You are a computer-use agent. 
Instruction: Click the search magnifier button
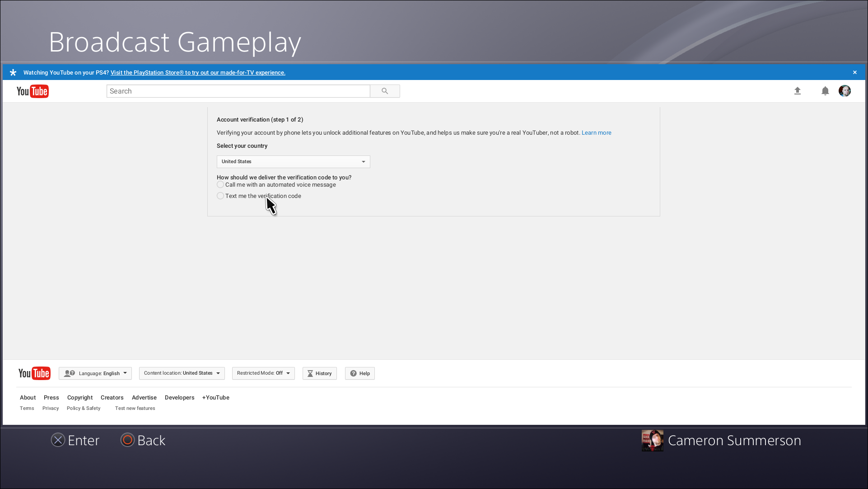[385, 91]
